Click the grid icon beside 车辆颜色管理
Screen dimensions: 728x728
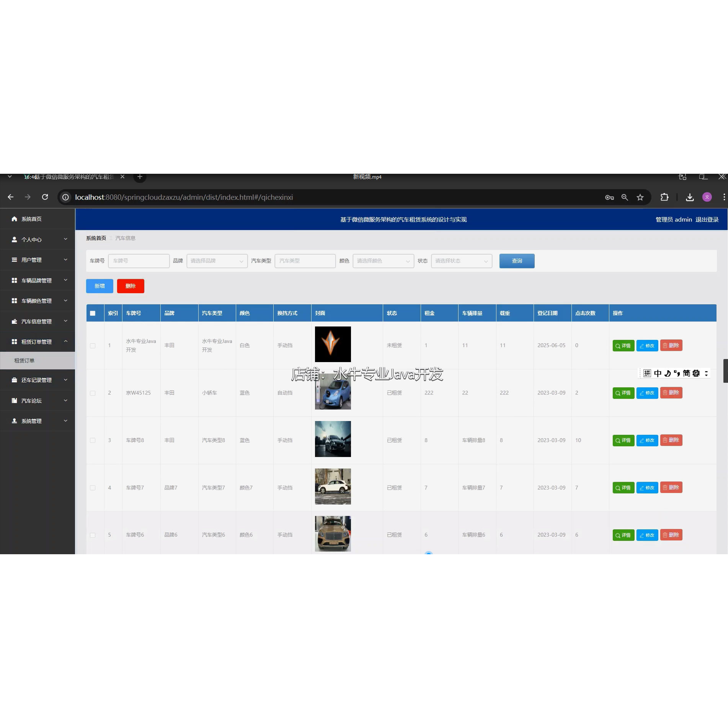click(x=14, y=301)
